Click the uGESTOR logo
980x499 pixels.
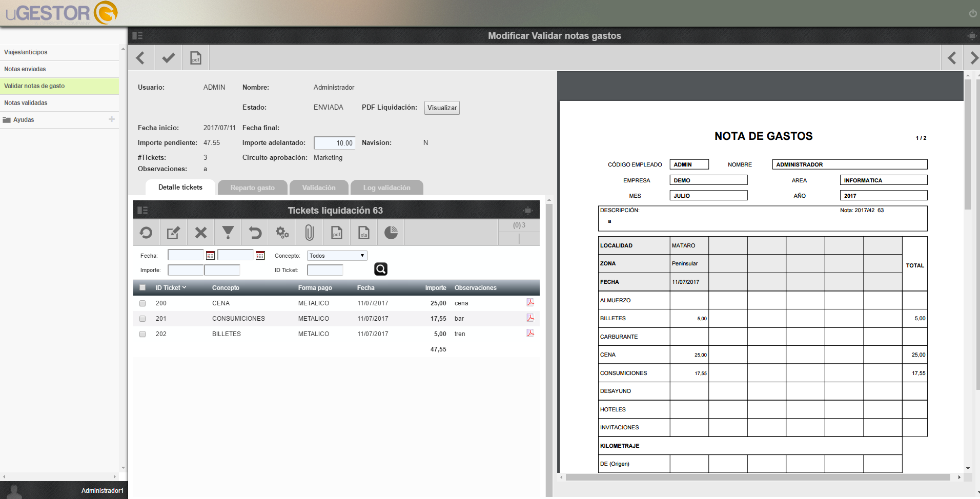[62, 13]
